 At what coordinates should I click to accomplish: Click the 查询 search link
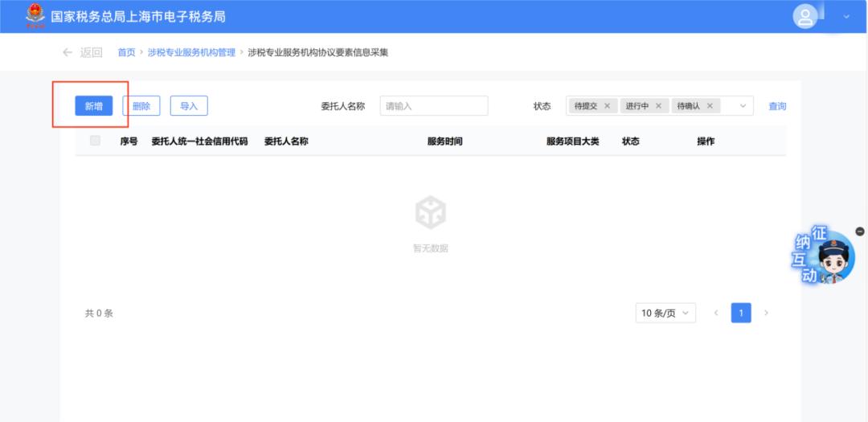(x=777, y=106)
